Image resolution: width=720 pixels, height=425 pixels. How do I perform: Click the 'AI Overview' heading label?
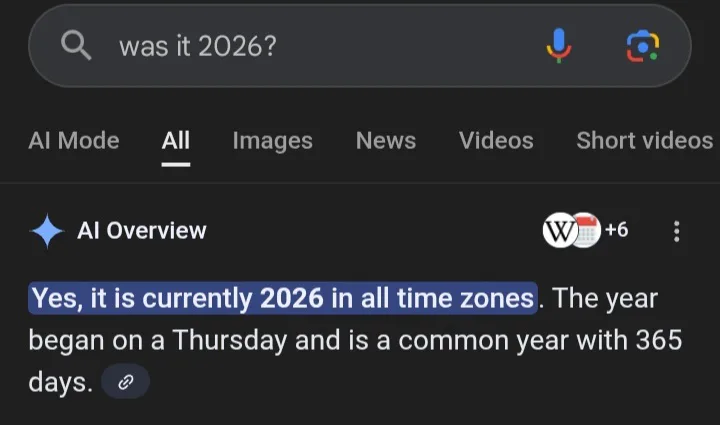(x=142, y=231)
